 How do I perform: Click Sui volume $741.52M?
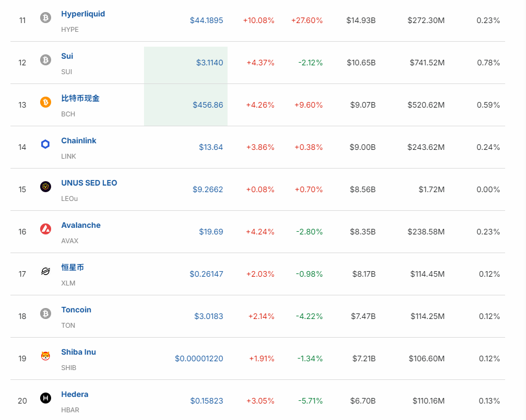coord(427,63)
